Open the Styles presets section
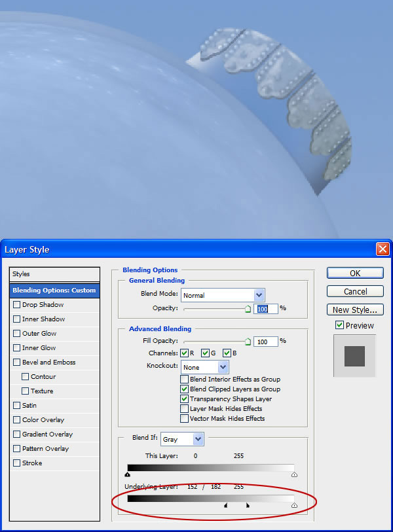393x532 pixels. pos(54,274)
